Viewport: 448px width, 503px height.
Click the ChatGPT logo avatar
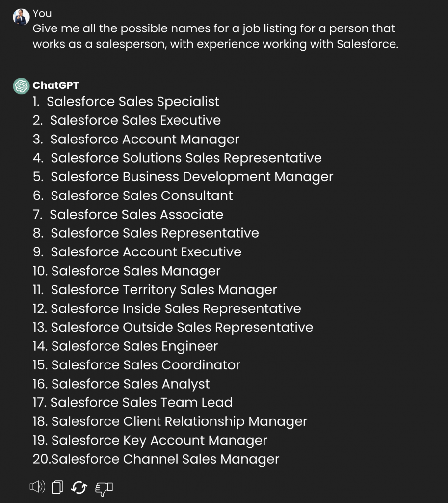pos(21,86)
